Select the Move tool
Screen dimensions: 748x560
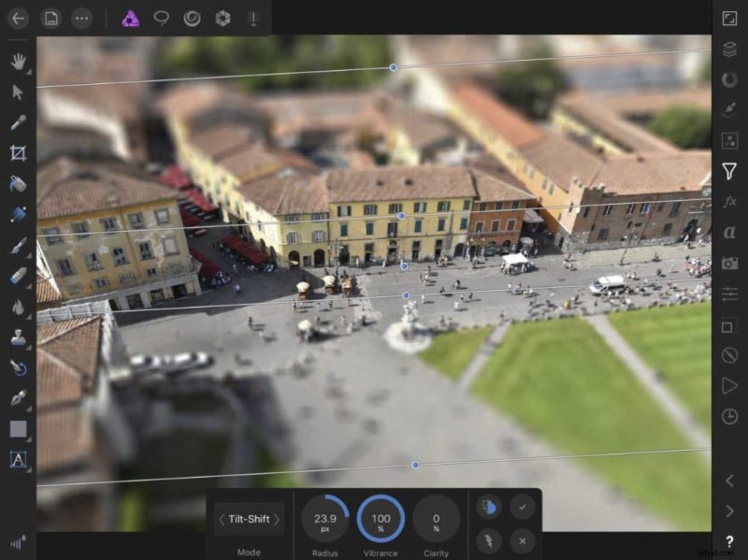(17, 91)
